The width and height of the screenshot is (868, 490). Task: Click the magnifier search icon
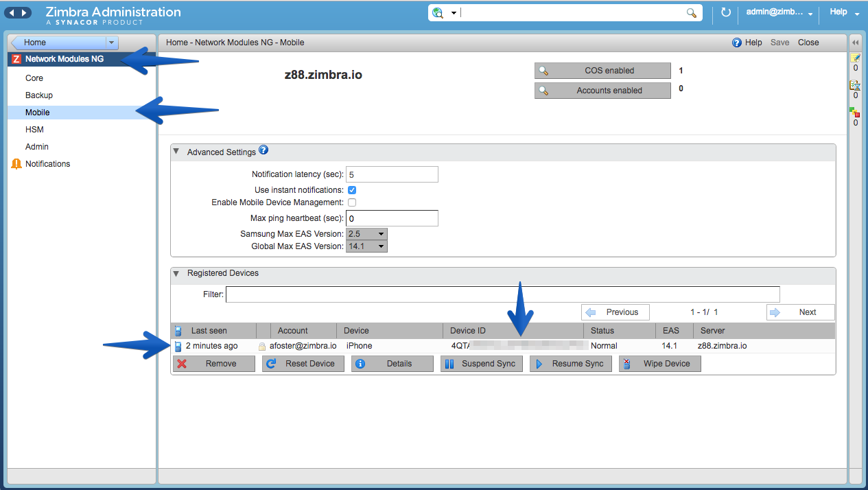(692, 13)
